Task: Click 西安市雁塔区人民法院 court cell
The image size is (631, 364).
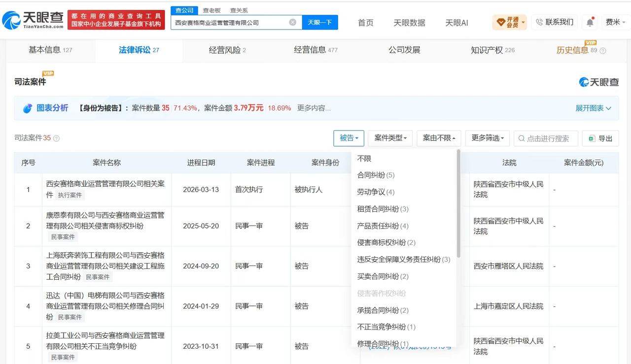Action: click(508, 266)
